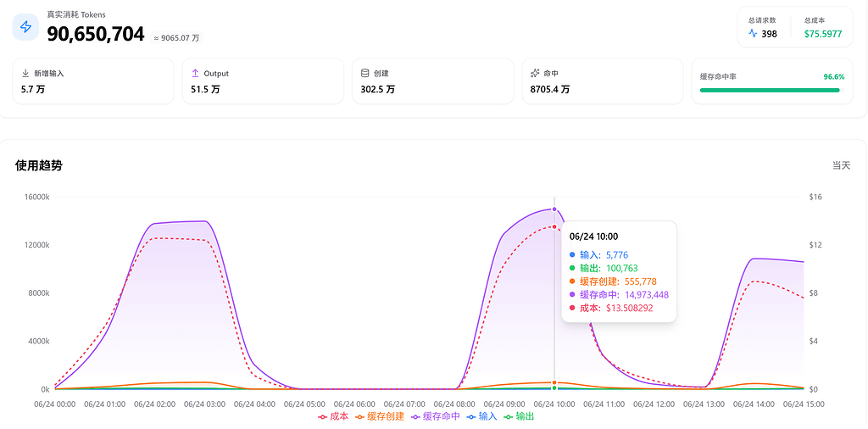This screenshot has width=868, height=429.
Task: Click the upload arrow icon beside Output
Action: coord(195,73)
